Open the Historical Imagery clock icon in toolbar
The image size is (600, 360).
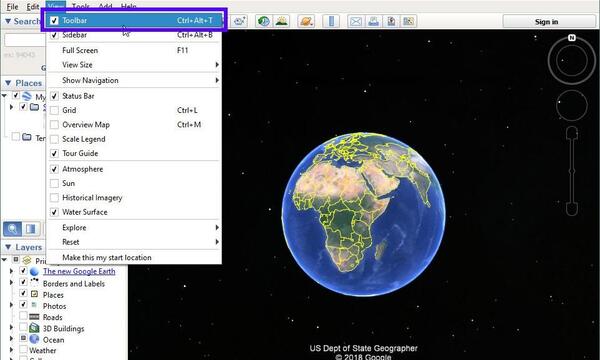click(263, 21)
